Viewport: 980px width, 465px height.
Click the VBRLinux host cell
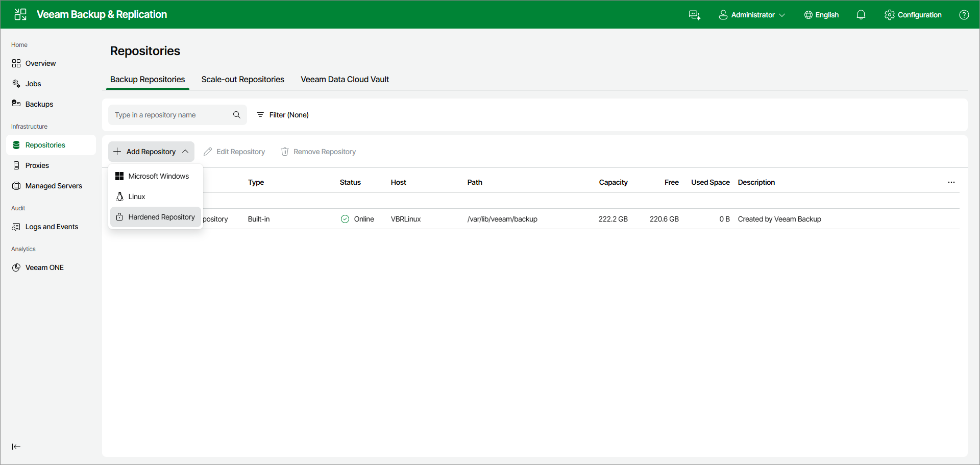(x=406, y=219)
